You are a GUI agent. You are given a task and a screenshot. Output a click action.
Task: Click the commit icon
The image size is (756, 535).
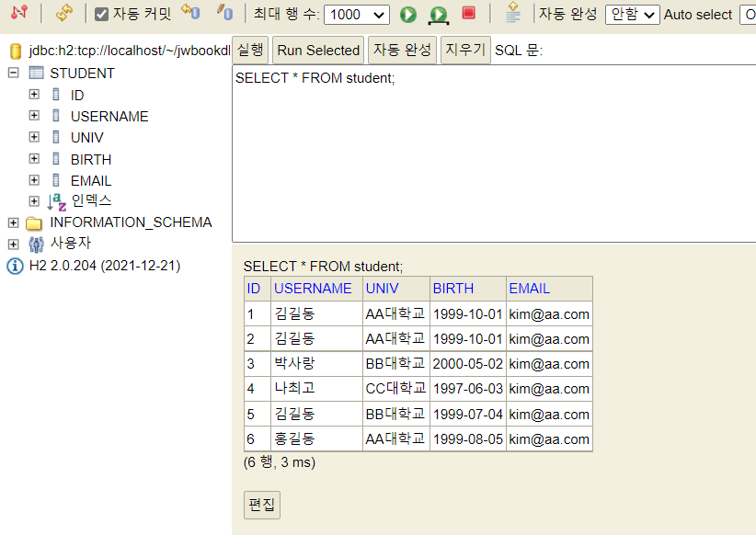click(x=224, y=12)
